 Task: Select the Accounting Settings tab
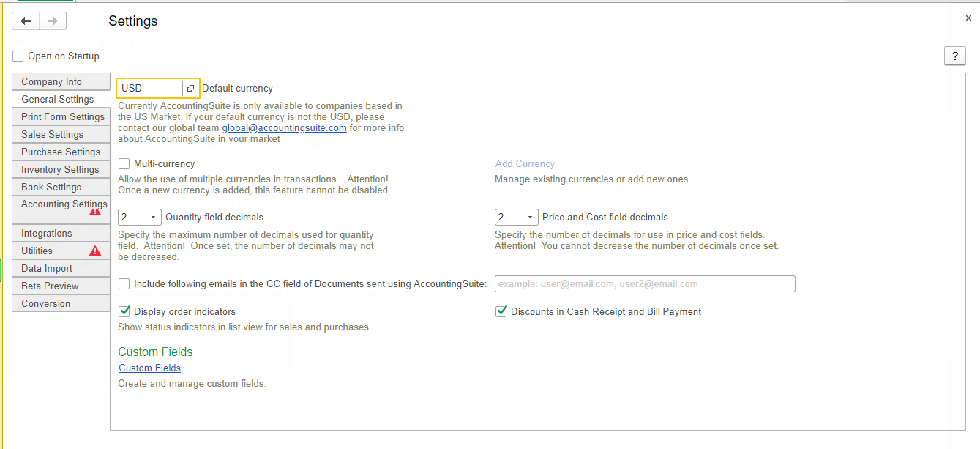pyautogui.click(x=61, y=210)
